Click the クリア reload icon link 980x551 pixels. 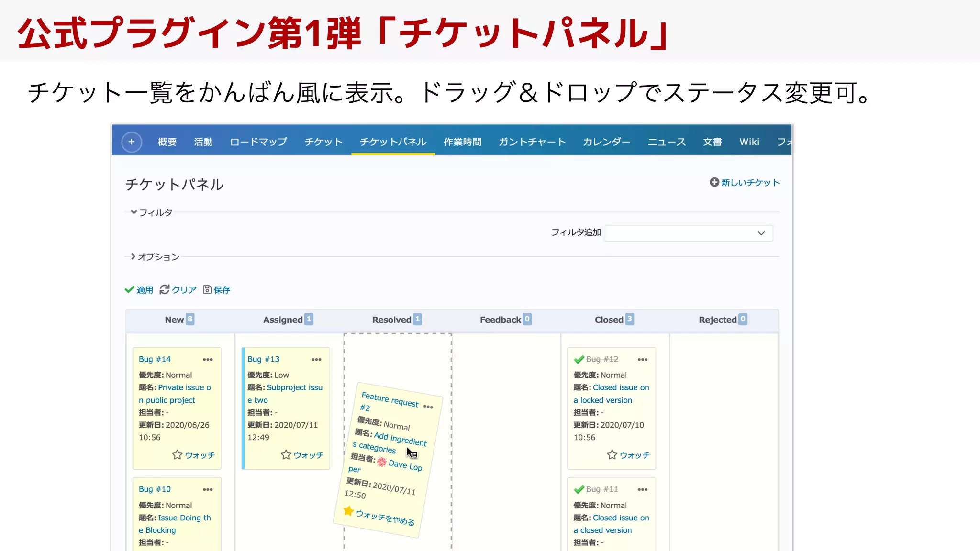[x=178, y=290]
